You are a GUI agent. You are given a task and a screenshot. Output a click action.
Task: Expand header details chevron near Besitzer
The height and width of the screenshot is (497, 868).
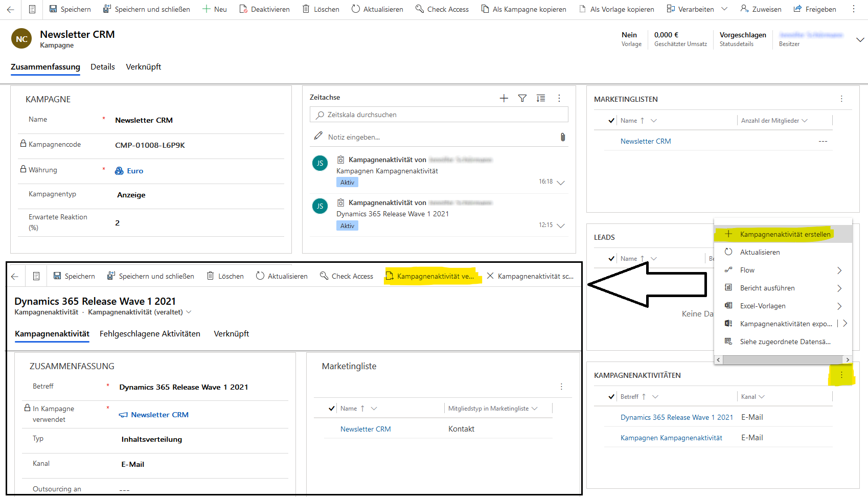click(860, 39)
